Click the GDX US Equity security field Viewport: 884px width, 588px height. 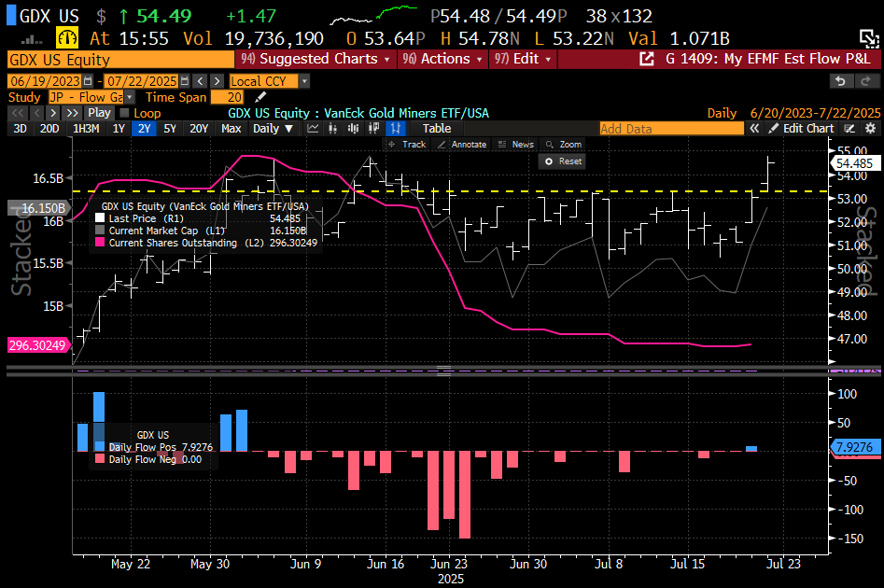click(120, 59)
